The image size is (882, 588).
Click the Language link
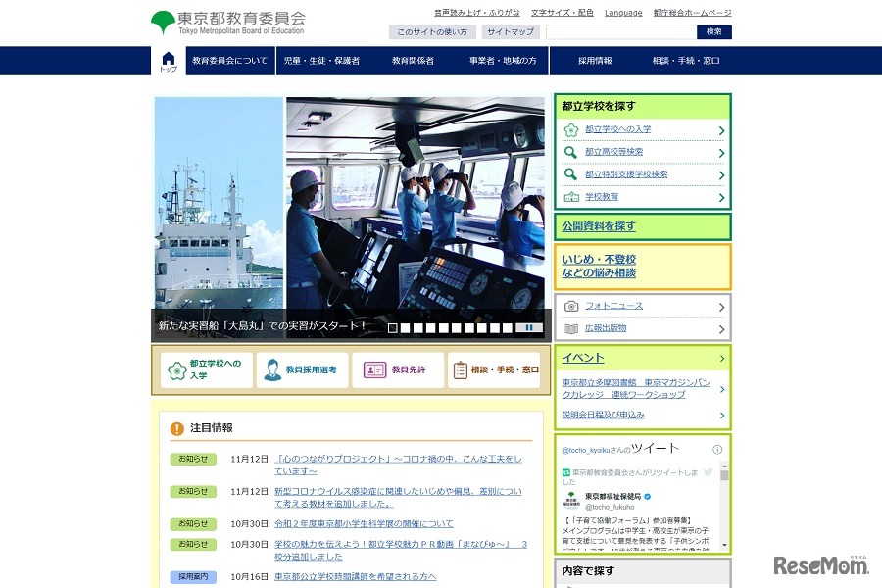point(623,12)
